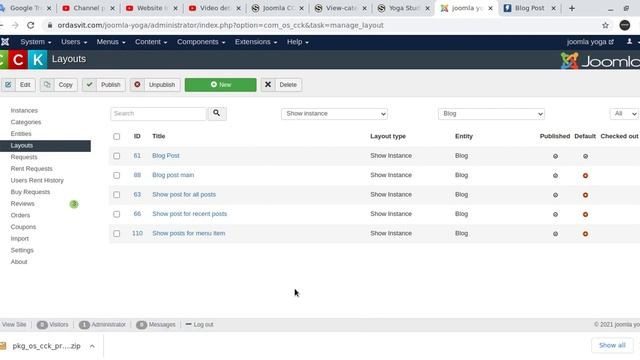The height and width of the screenshot is (360, 640).
Task: Click the Delete X icon
Action: [x=268, y=85]
